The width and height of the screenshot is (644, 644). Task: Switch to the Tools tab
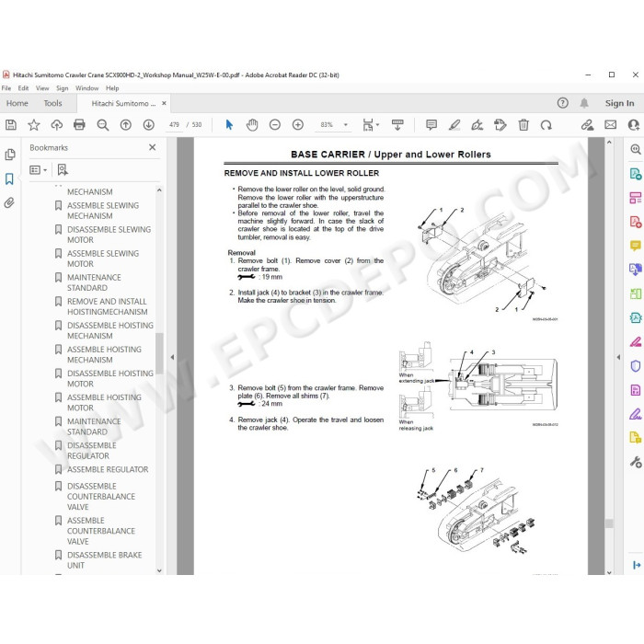[52, 103]
